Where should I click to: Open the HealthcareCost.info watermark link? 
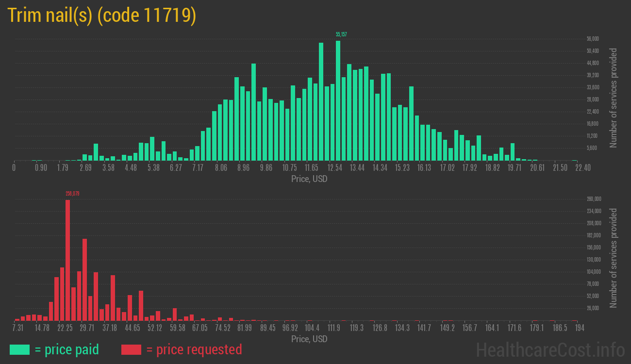[550, 349]
